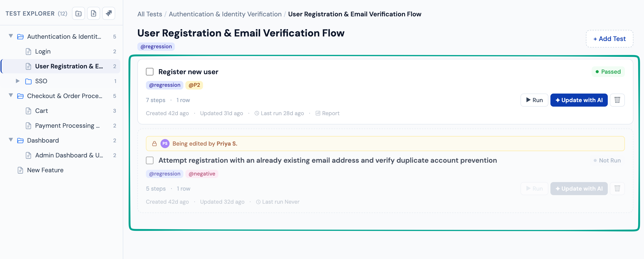The width and height of the screenshot is (644, 259).
Task: Tick the duplicate email registration test checkbox
Action: (150, 160)
